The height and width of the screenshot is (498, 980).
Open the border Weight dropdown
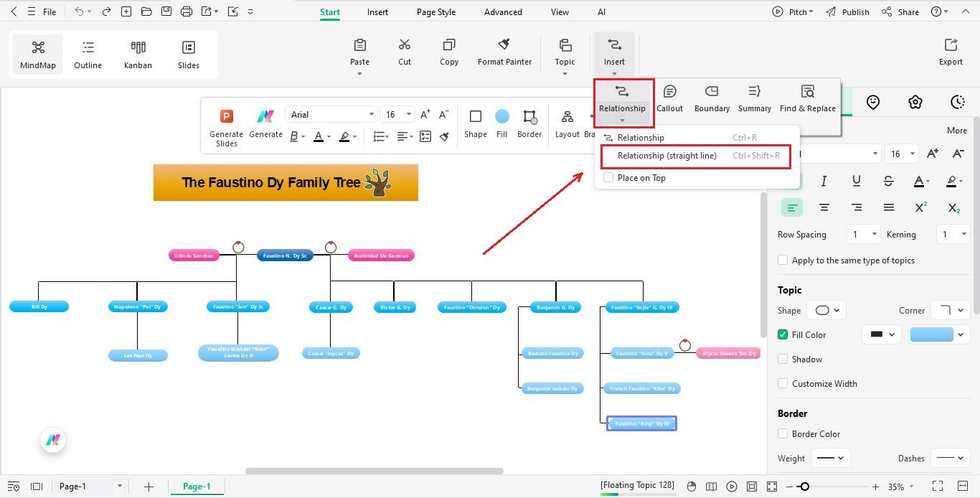click(830, 458)
